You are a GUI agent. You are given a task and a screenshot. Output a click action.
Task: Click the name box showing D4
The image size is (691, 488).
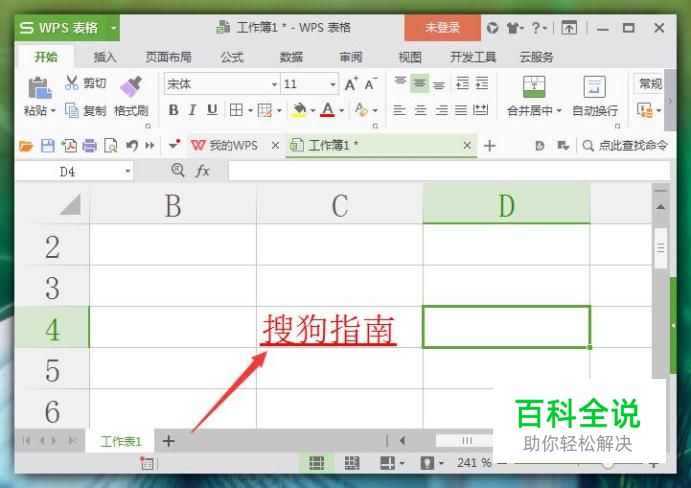click(x=74, y=171)
